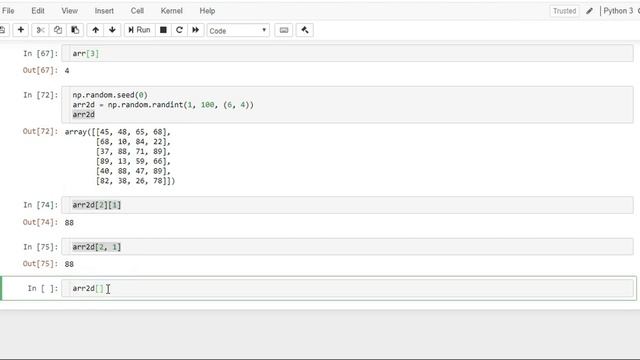Open the command palette keyboard icon
The width and height of the screenshot is (640, 360).
[x=284, y=30]
